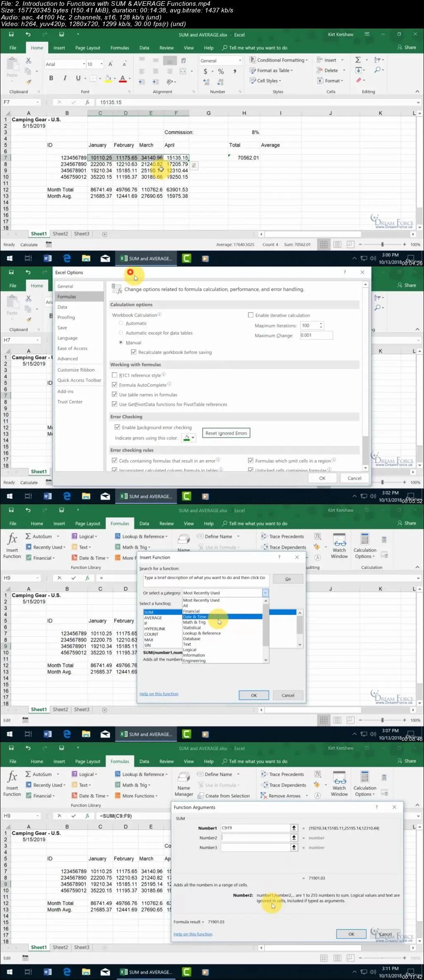This screenshot has height=980, width=424.
Task: Select the Manual calculation radio button
Action: (121, 343)
